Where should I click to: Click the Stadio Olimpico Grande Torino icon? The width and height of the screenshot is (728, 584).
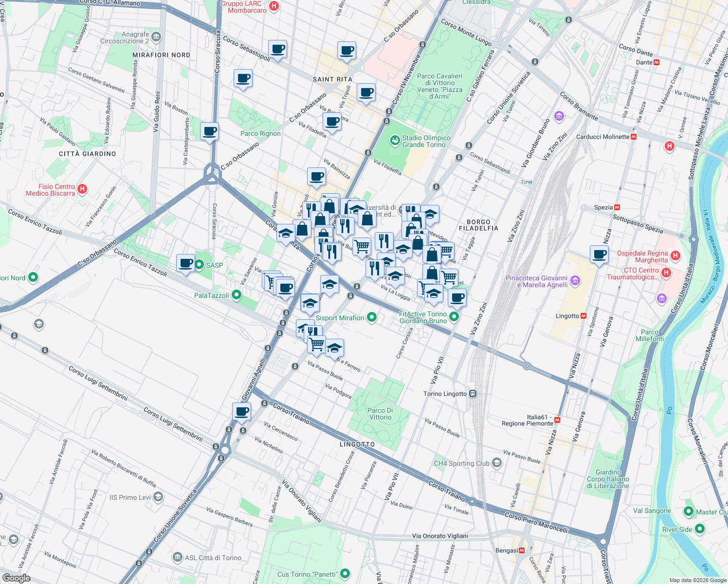point(394,140)
